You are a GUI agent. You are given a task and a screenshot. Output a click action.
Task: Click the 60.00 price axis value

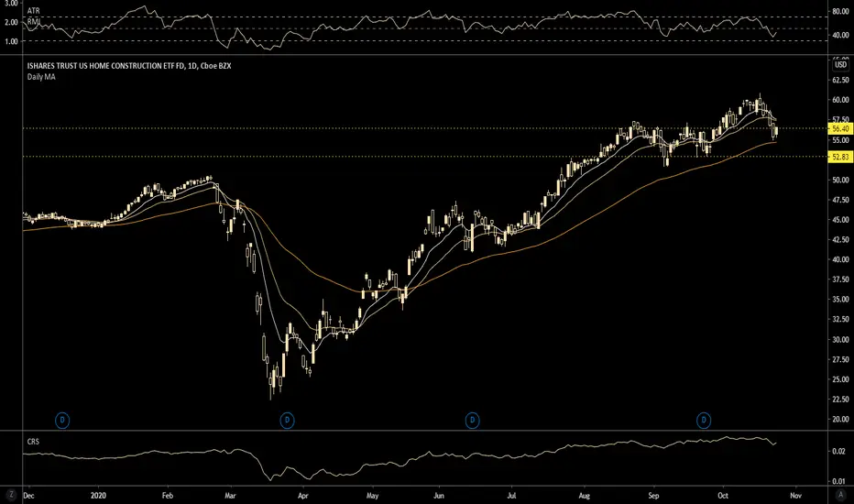(x=840, y=100)
